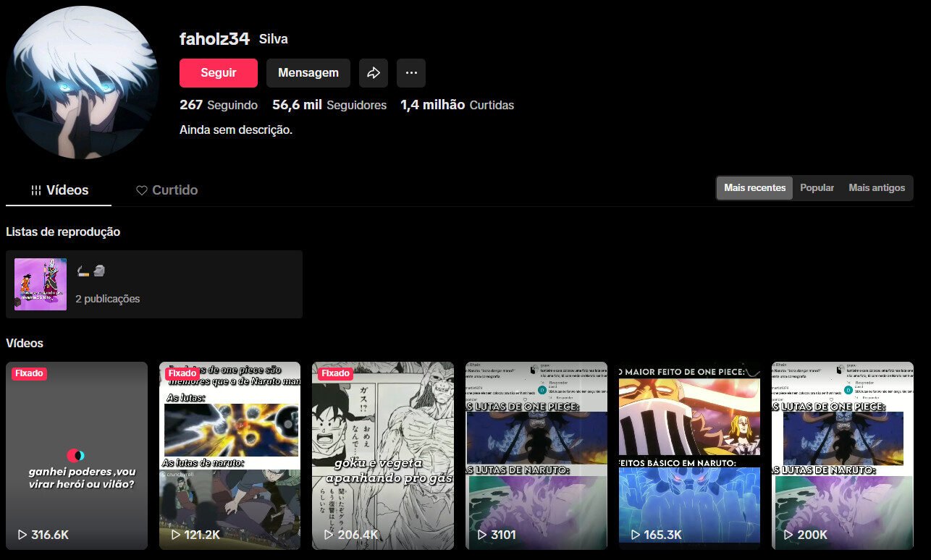Open the video with 3101 views
Image resolution: width=931 pixels, height=560 pixels.
click(536, 456)
